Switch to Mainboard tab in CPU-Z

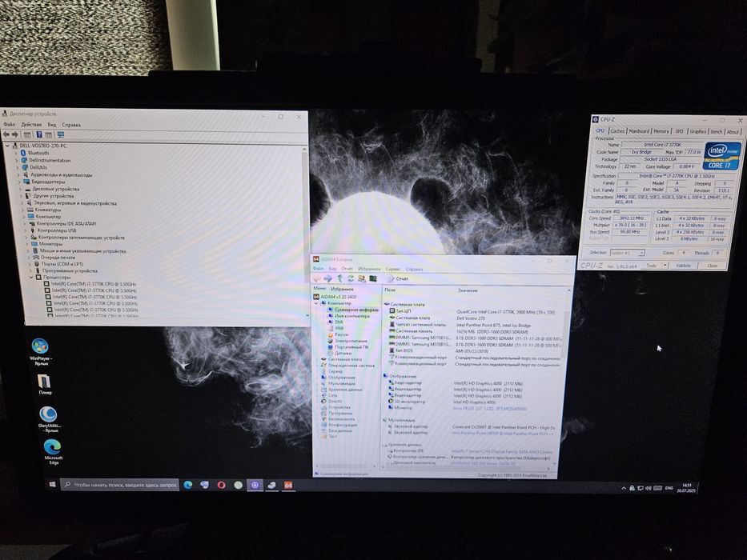[x=639, y=131]
